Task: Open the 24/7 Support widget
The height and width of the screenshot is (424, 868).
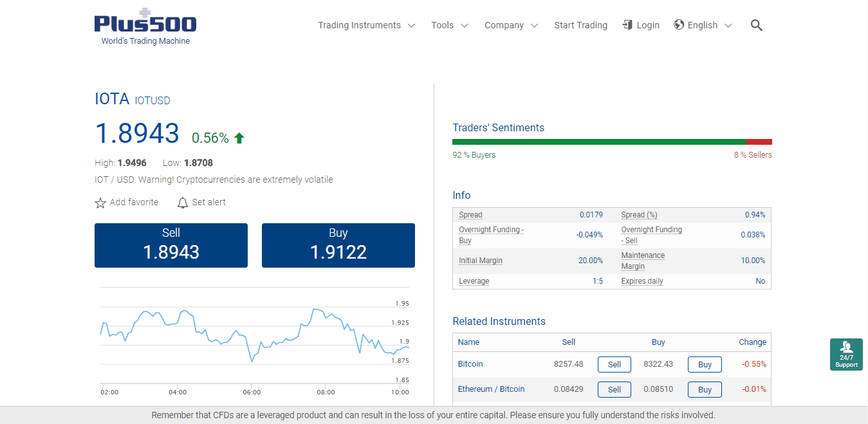Action: (846, 355)
